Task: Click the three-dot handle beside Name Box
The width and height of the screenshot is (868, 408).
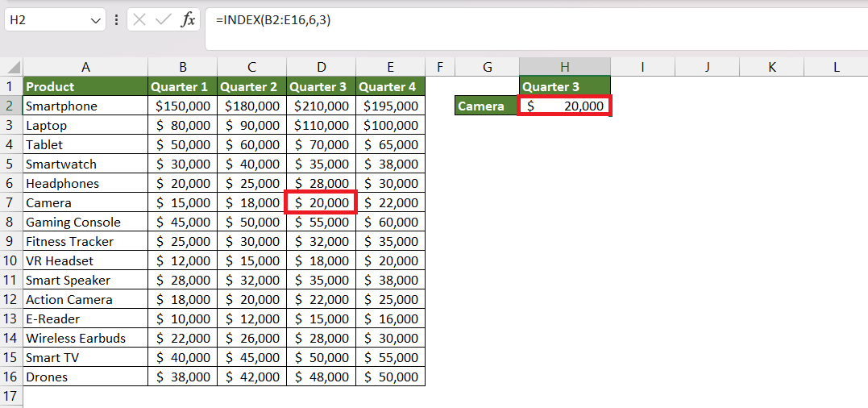Action: pos(116,20)
